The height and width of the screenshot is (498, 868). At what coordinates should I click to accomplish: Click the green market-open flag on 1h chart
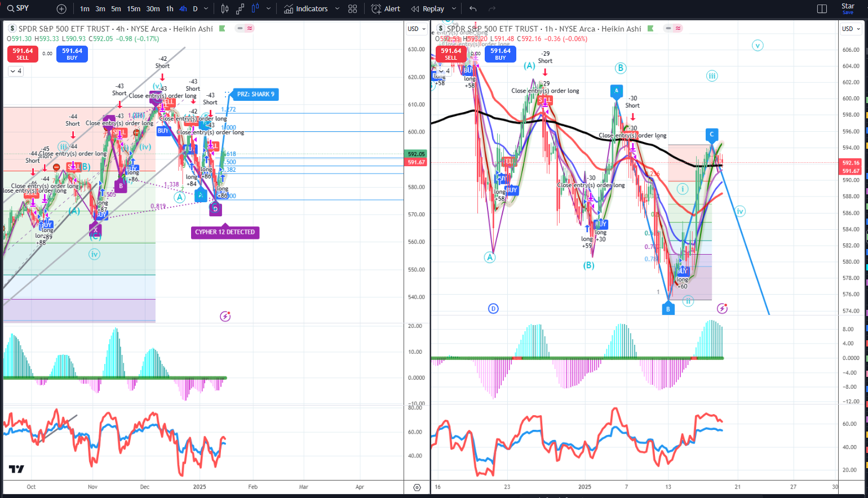click(651, 29)
